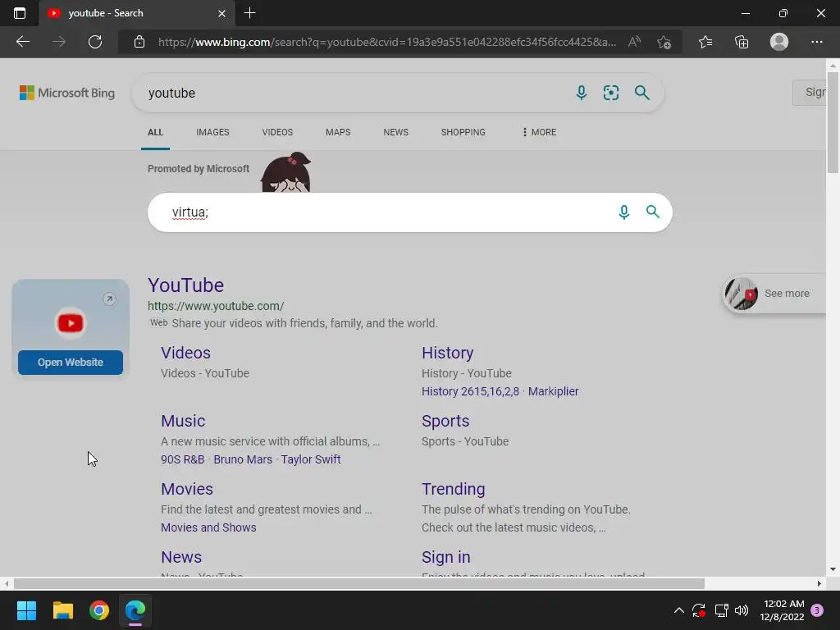Open the notification count badge
This screenshot has width=840, height=630.
(x=817, y=610)
